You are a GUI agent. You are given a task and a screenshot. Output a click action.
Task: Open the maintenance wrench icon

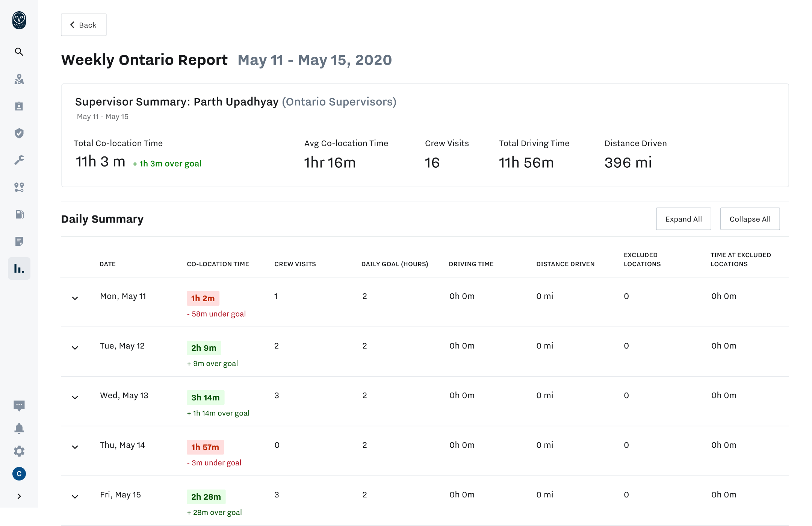[19, 160]
